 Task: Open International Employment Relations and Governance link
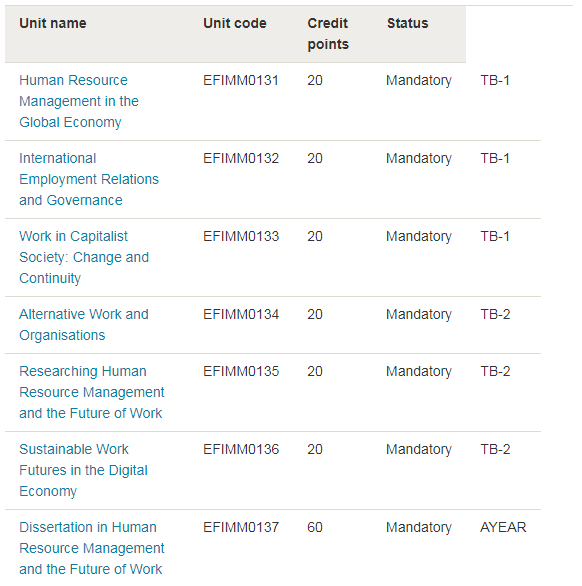pos(89,179)
